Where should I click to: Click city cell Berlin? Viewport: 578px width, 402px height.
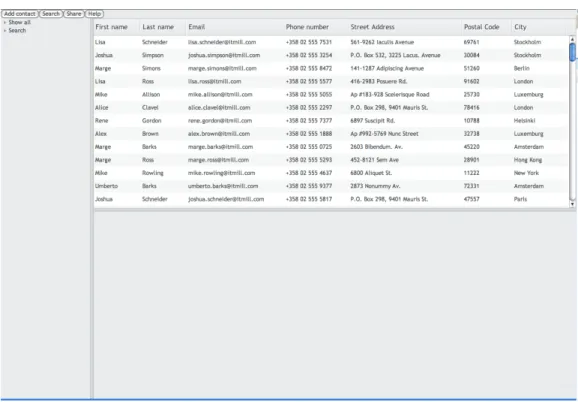coord(522,69)
